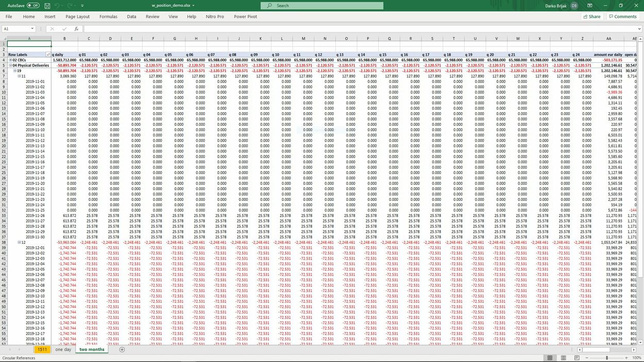The image size is (644, 362).
Task: Open the Power Pivot ribbon tab
Action: click(245, 16)
